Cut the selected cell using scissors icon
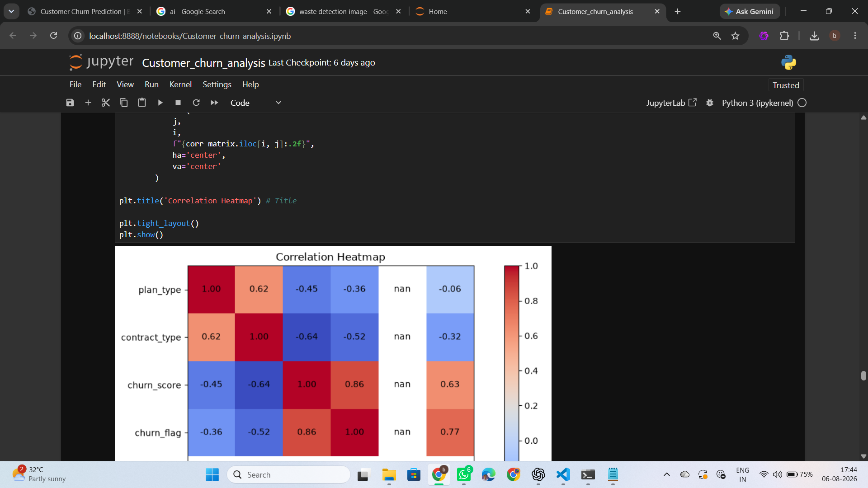 (x=106, y=103)
